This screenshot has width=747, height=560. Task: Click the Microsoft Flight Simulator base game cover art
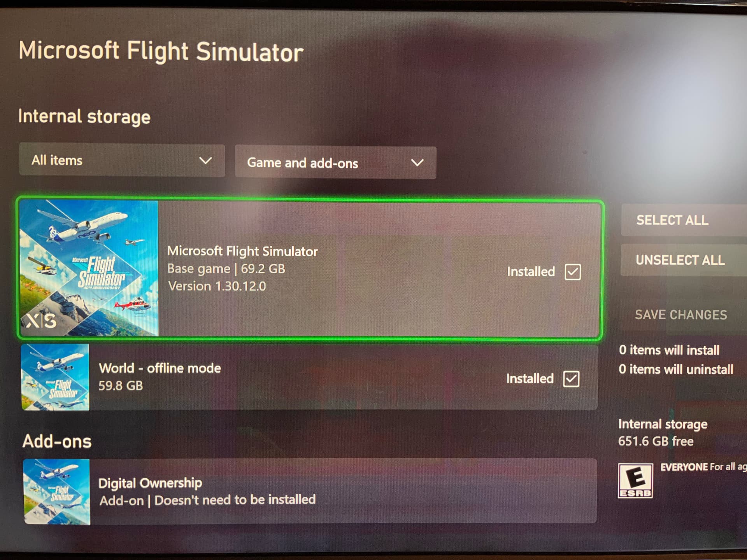pyautogui.click(x=89, y=268)
